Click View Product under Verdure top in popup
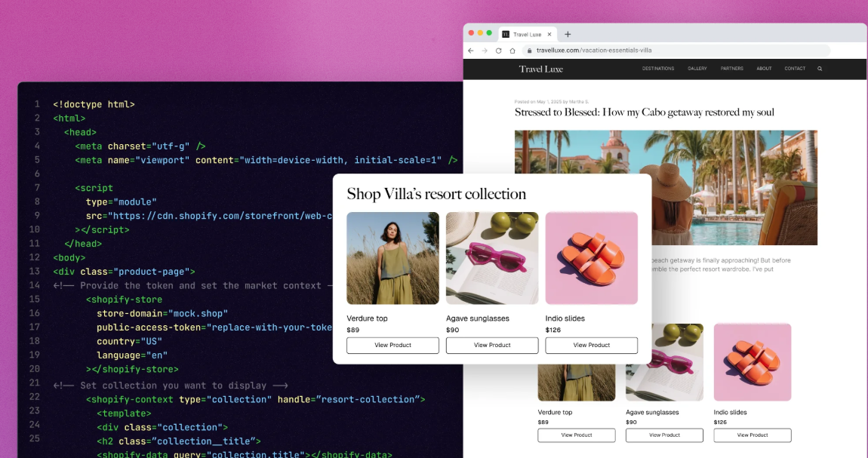Image resolution: width=868 pixels, height=458 pixels. [x=392, y=345]
